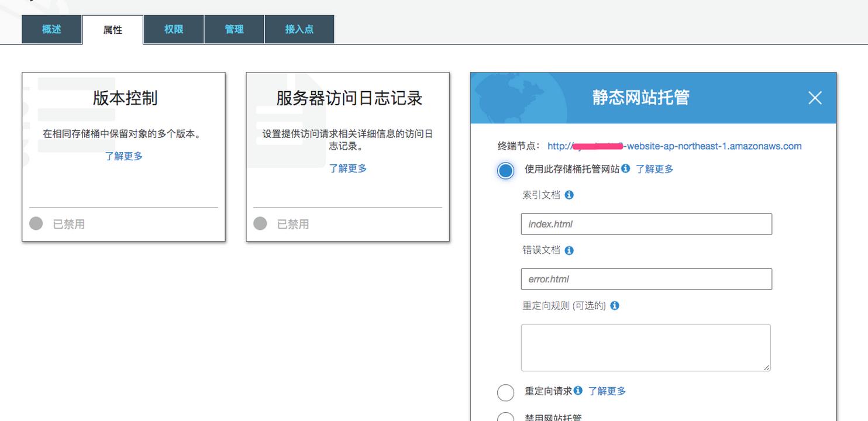This screenshot has height=421, width=868.
Task: Open the website endpoint URL link
Action: [x=674, y=146]
